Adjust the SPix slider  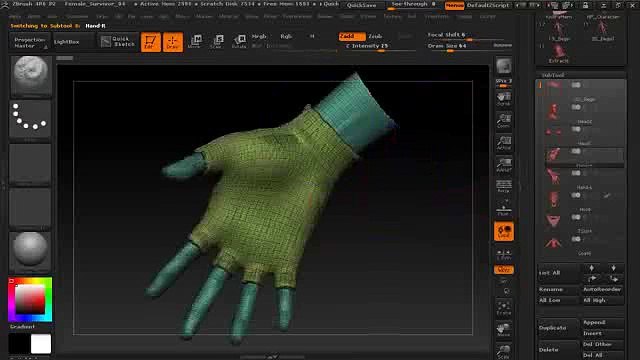(504, 83)
